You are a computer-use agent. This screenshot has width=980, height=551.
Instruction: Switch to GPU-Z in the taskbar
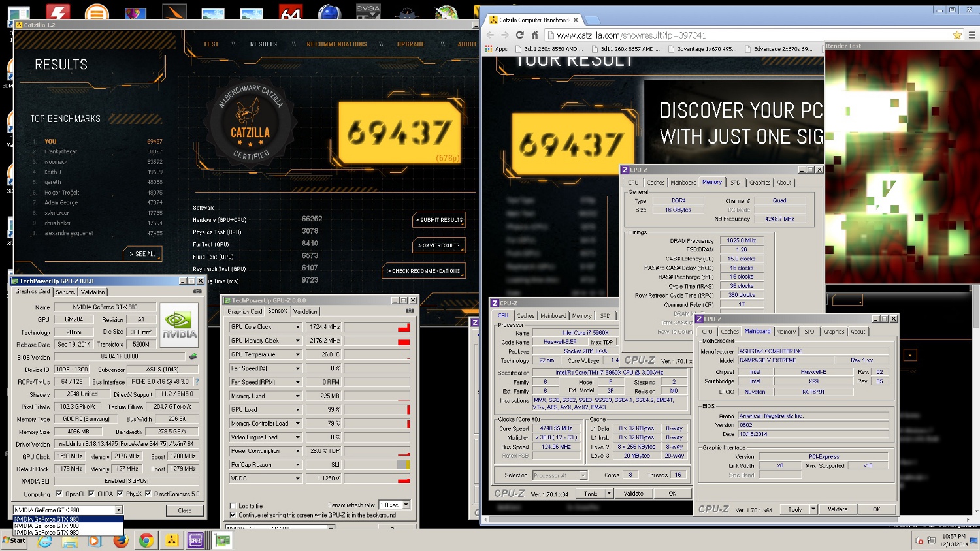pyautogui.click(x=223, y=541)
